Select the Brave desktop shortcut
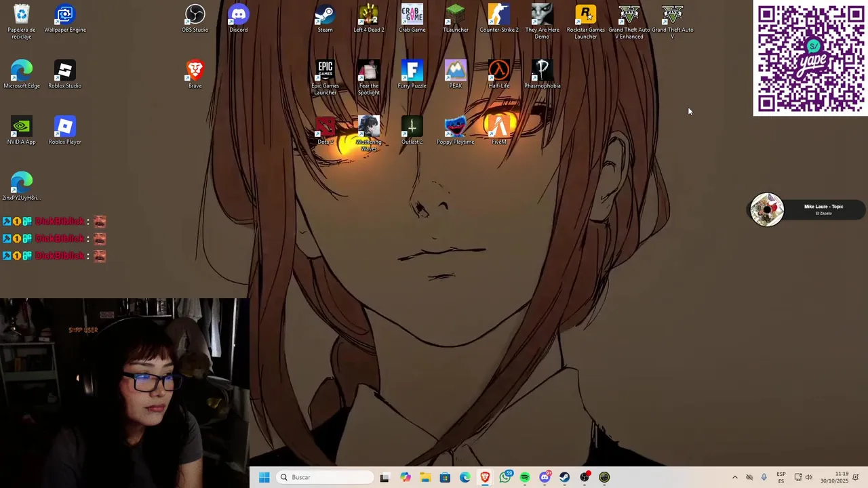The width and height of the screenshot is (868, 488). point(195,75)
